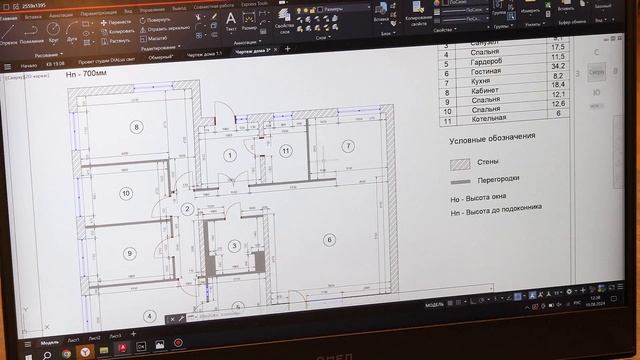640x360 pixels.
Task: Expand the Утилиты panel
Action: 535,24
